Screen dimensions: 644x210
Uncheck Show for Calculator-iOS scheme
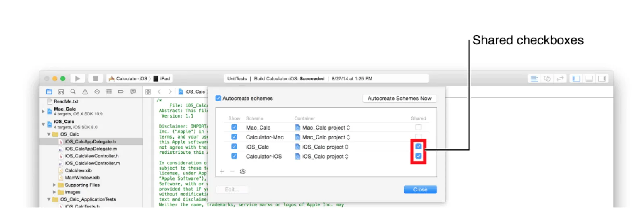tap(234, 156)
